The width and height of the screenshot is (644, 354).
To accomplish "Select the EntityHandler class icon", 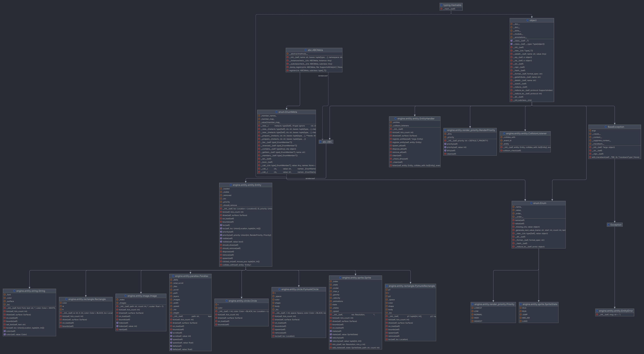I will (x=396, y=119).
